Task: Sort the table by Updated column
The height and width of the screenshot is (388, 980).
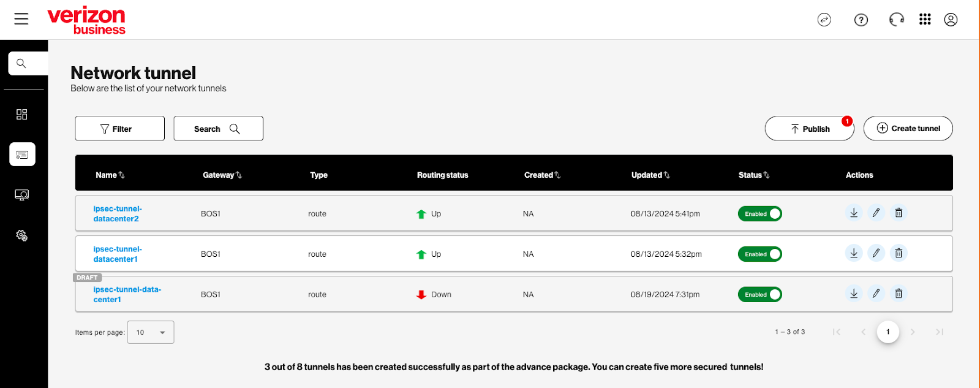Action: click(650, 175)
